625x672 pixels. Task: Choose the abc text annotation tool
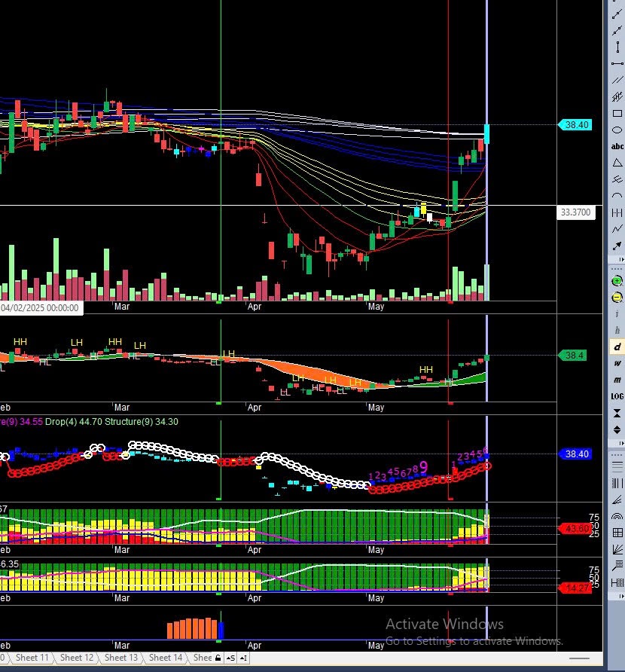point(617,146)
